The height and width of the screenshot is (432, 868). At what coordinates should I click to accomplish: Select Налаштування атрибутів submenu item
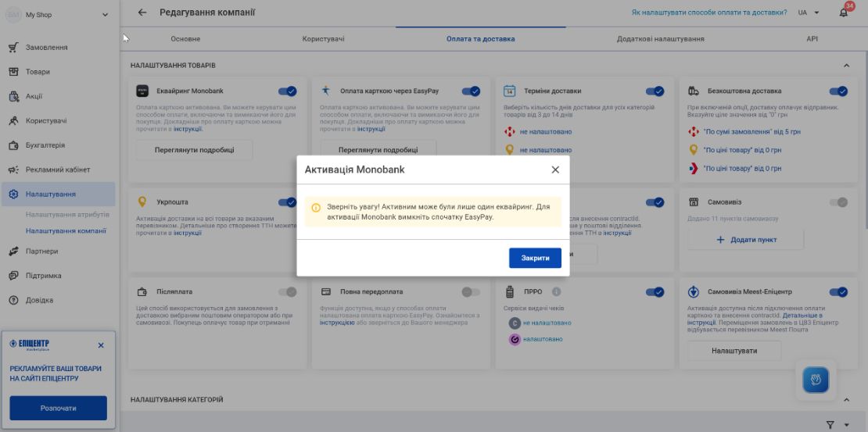pos(67,215)
